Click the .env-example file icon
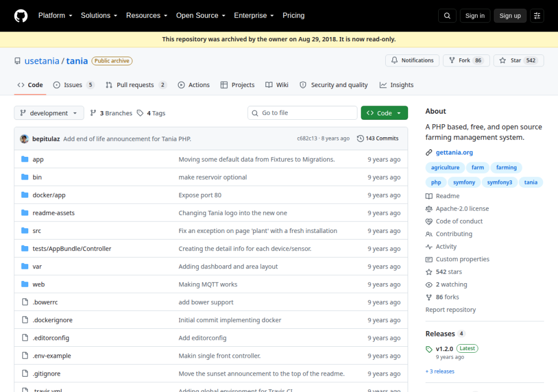This screenshot has height=392, width=558. point(25,356)
